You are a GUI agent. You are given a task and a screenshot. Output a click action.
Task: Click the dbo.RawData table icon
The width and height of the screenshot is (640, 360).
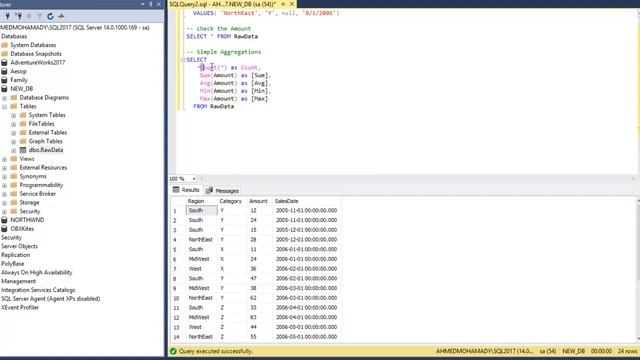pos(23,150)
